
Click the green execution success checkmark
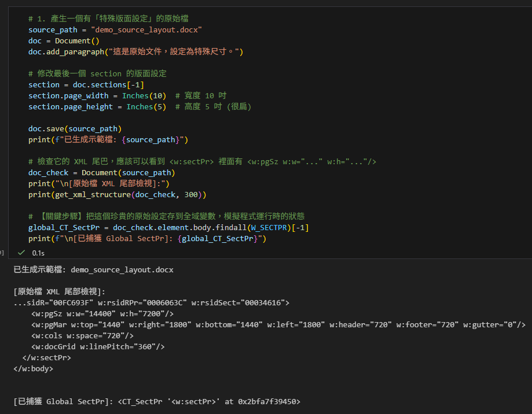21,253
